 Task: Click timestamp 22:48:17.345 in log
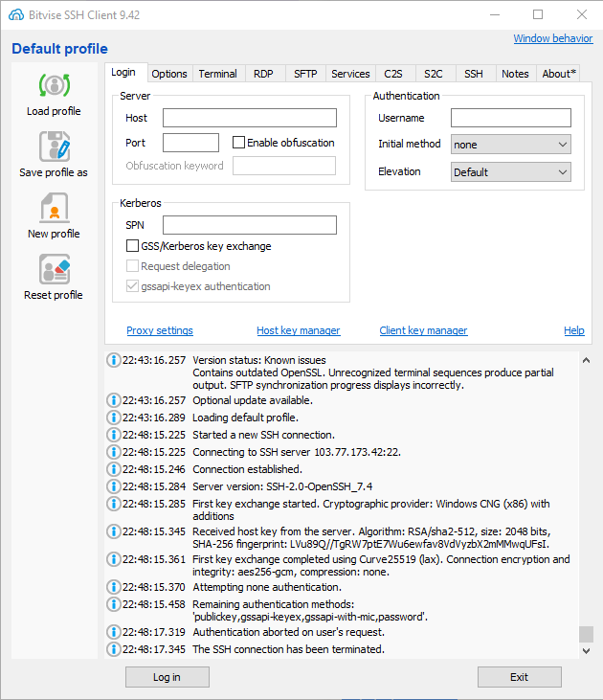[x=153, y=649]
